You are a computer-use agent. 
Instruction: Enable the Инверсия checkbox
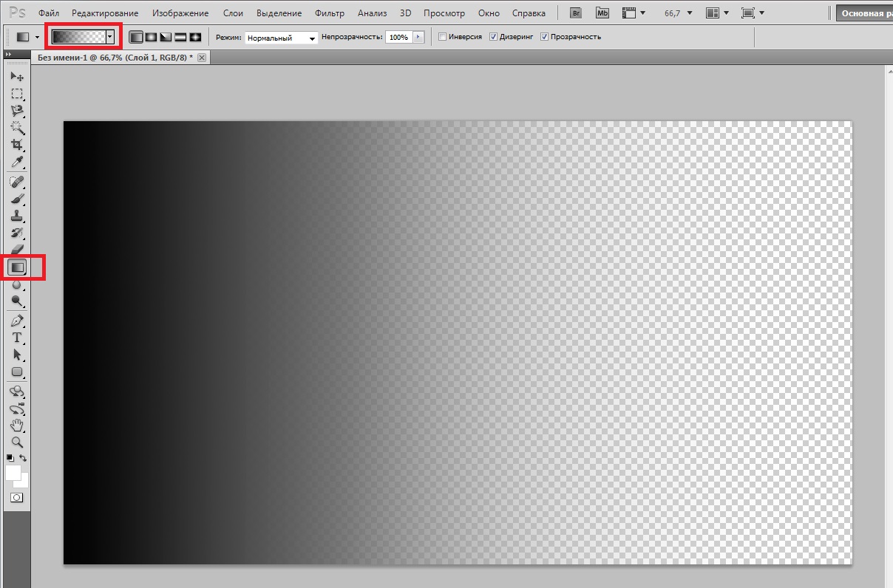pyautogui.click(x=442, y=37)
